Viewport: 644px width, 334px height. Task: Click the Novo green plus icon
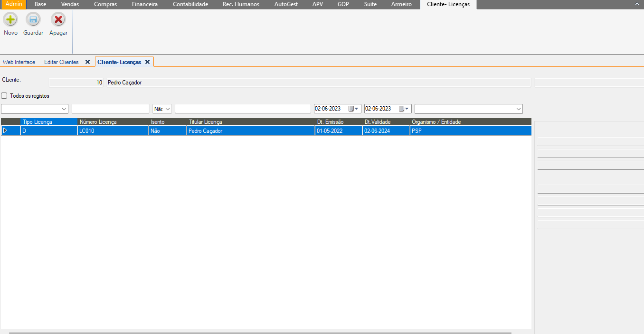click(10, 20)
